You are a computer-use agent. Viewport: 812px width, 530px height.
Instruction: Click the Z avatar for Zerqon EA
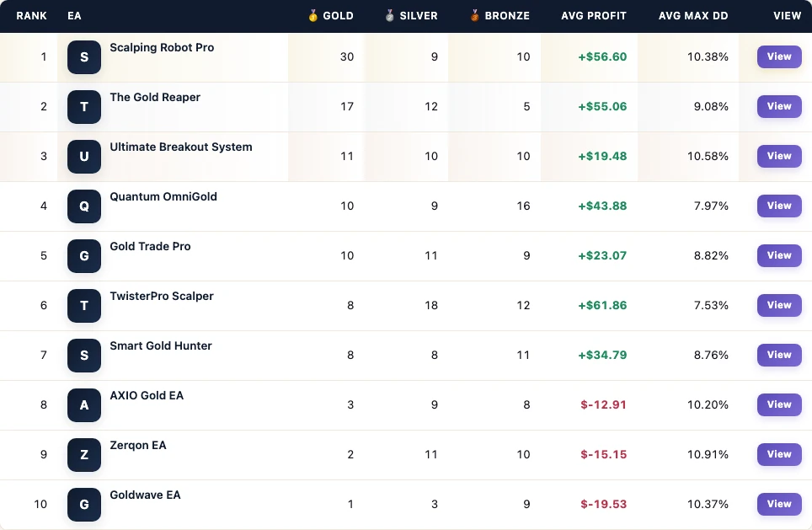click(x=84, y=455)
